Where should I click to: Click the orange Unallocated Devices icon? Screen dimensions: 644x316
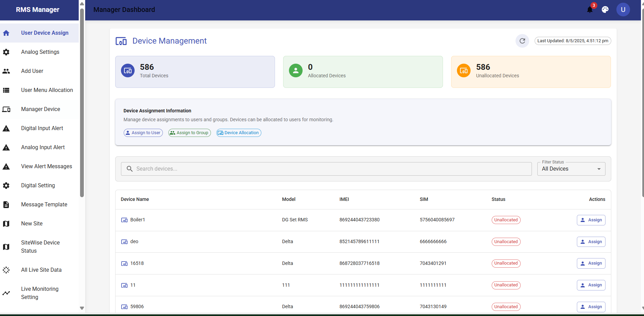click(x=464, y=70)
